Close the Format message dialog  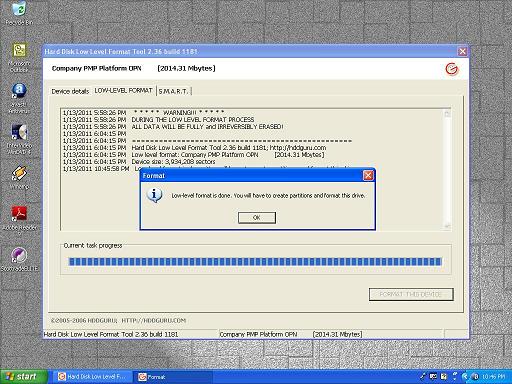(368, 175)
